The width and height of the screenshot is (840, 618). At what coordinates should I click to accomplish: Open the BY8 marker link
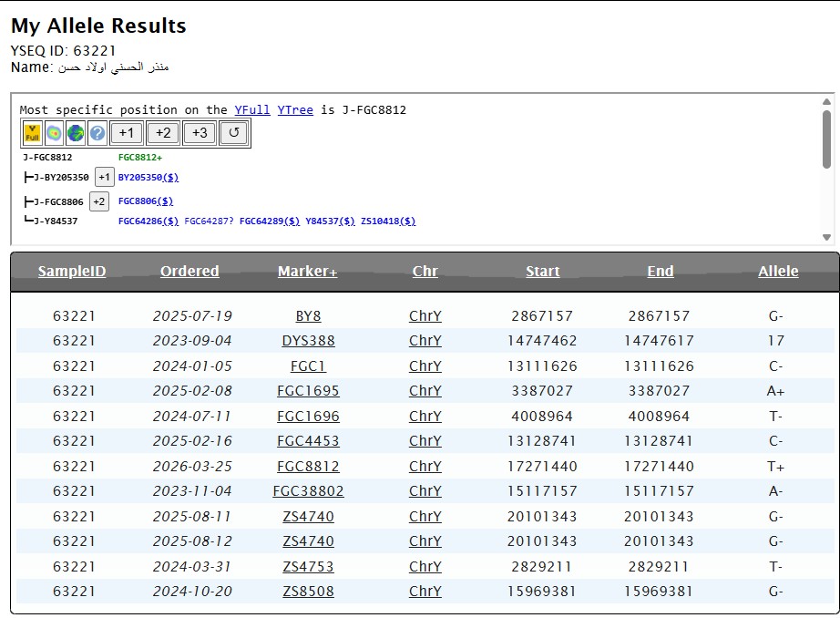click(308, 315)
